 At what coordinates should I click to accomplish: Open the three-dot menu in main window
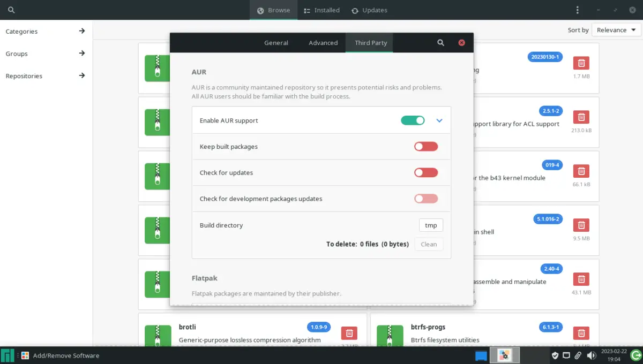coord(577,10)
